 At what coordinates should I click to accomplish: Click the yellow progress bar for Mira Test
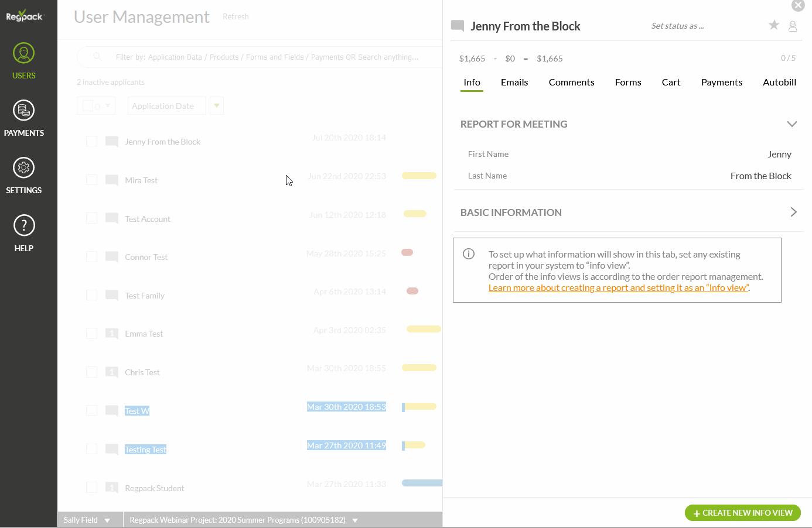point(419,176)
